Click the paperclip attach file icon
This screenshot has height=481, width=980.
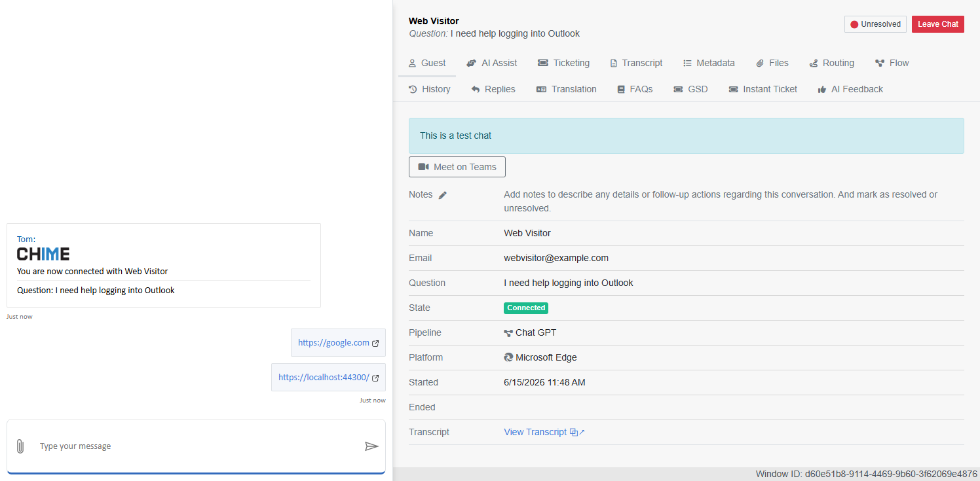(x=20, y=446)
